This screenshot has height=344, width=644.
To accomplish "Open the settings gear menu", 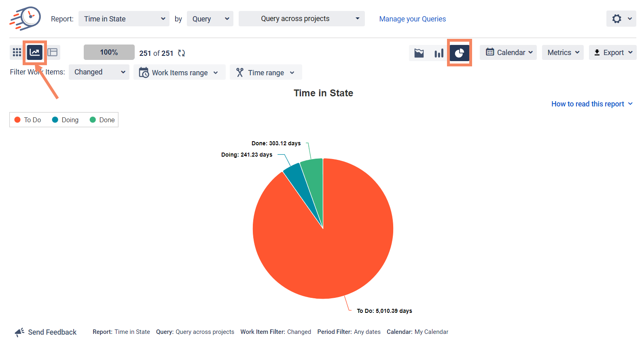I will (x=621, y=19).
